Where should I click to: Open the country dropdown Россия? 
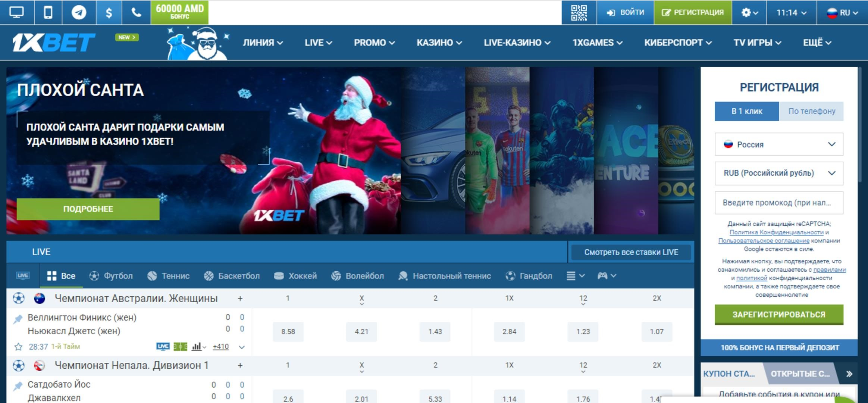pos(779,144)
